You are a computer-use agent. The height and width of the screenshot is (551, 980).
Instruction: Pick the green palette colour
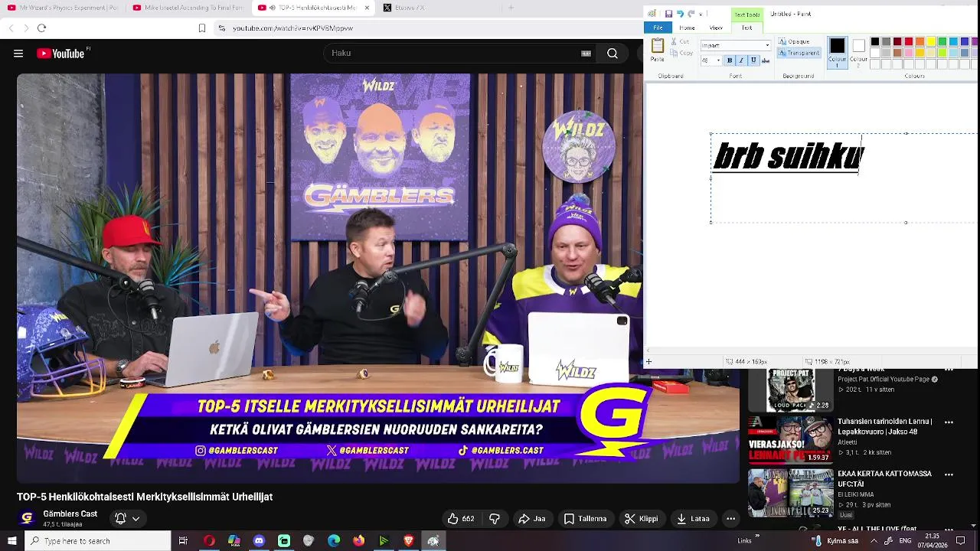(x=942, y=42)
